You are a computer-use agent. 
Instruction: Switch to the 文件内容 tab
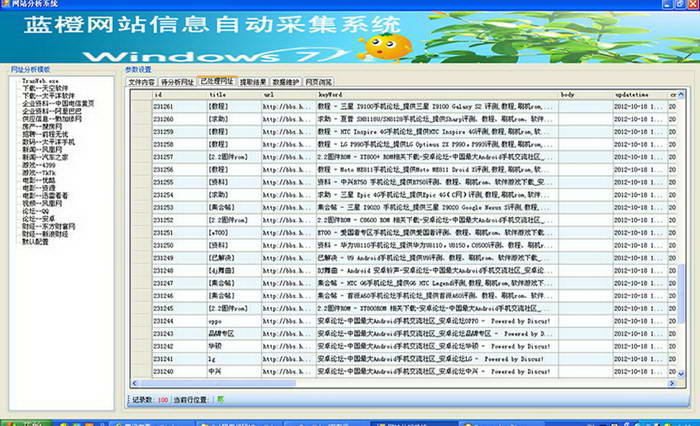[x=142, y=82]
